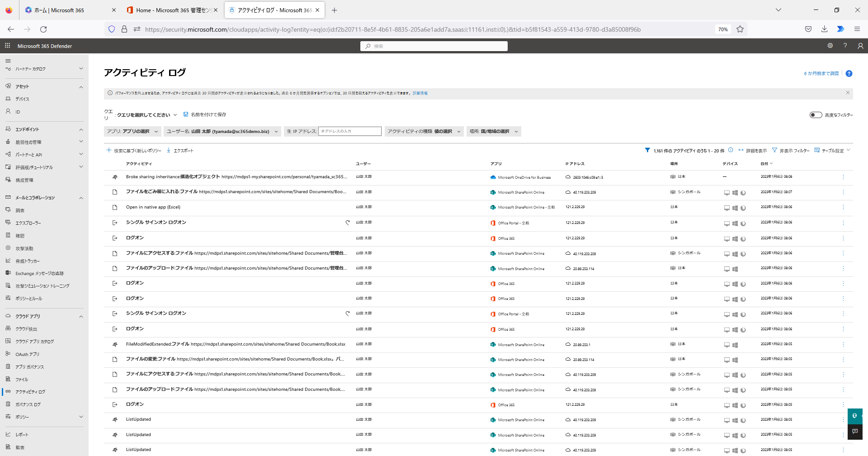Click the site padlock icon
Image resolution: width=868 pixels, height=456 pixels.
click(124, 29)
